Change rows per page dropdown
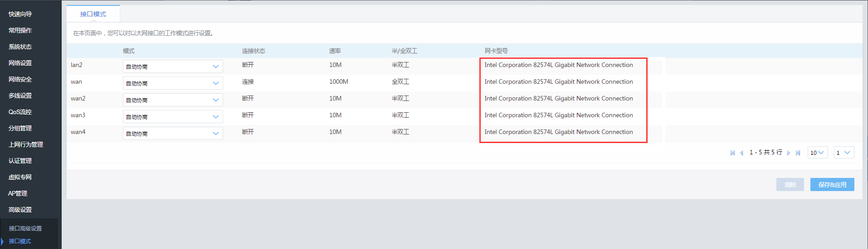The image size is (868, 249). [817, 153]
